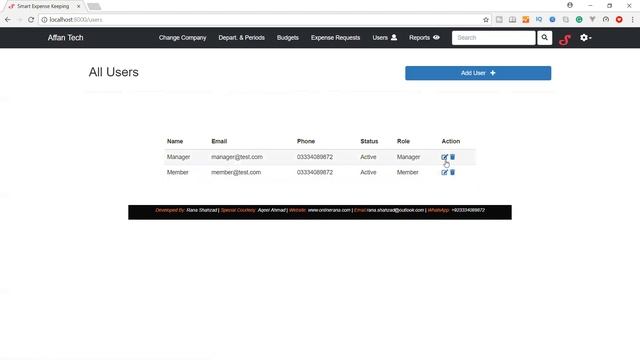640x360 pixels.
Task: Select the Smart Expense Keeping tab
Action: coord(43,6)
